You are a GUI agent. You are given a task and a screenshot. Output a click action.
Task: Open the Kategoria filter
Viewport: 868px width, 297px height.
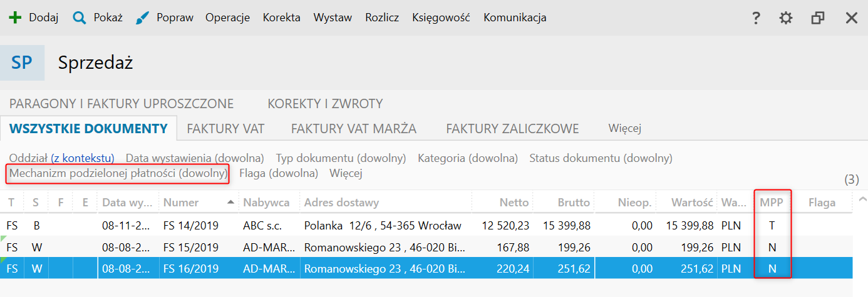click(x=468, y=158)
